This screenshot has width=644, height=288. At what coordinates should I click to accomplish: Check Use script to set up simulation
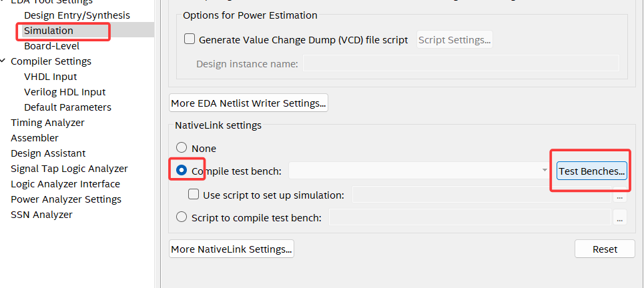[194, 195]
